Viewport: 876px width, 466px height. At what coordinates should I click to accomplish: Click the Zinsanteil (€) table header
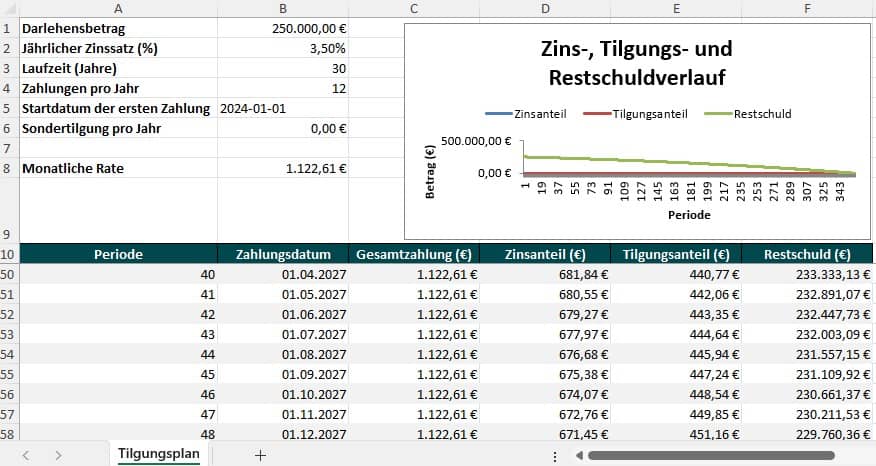pyautogui.click(x=545, y=254)
